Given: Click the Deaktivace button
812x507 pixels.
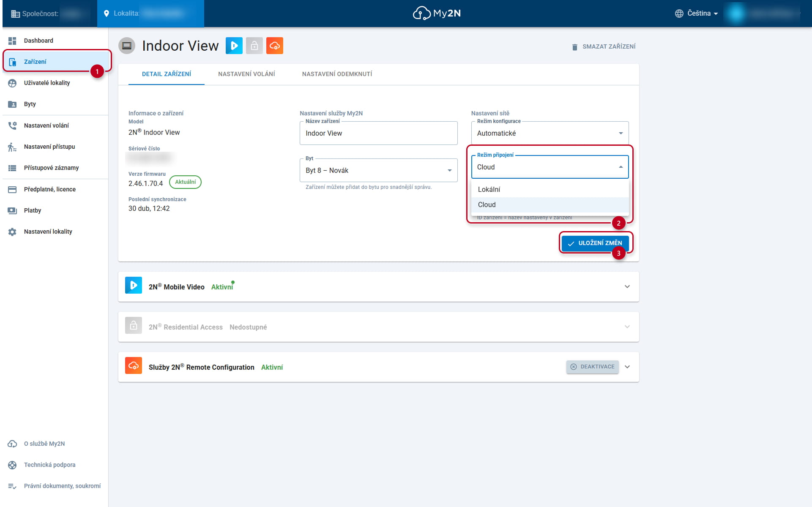Looking at the screenshot, I should [x=592, y=367].
